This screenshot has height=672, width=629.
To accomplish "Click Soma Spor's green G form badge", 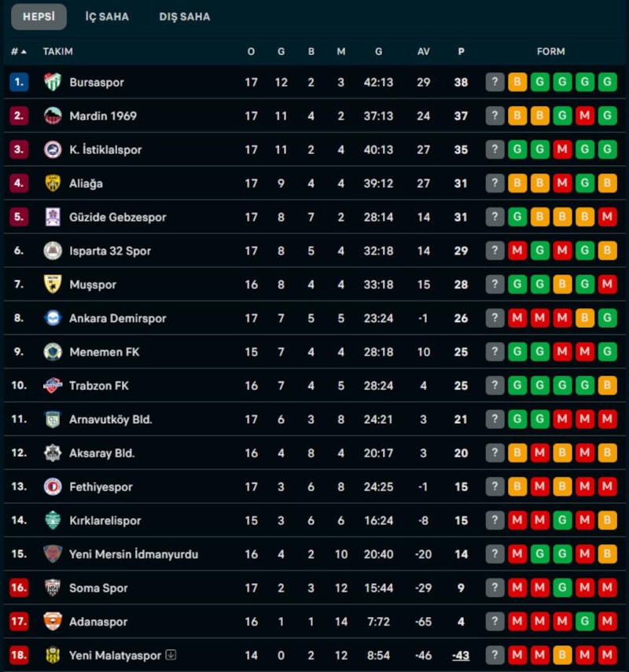I will click(x=561, y=588).
